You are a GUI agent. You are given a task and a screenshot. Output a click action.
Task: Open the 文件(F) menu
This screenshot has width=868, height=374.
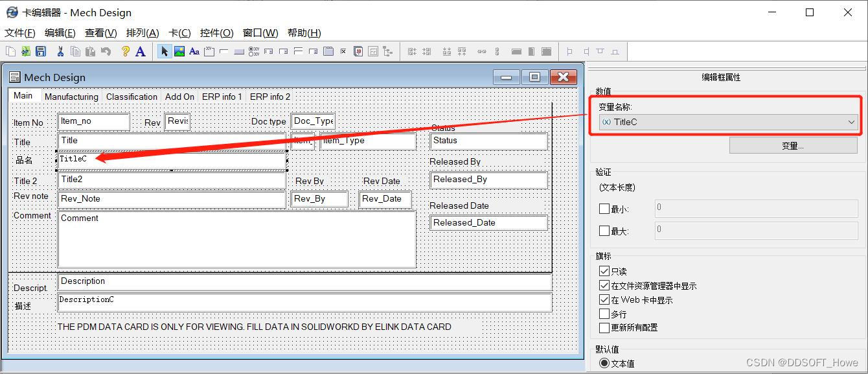(x=19, y=32)
